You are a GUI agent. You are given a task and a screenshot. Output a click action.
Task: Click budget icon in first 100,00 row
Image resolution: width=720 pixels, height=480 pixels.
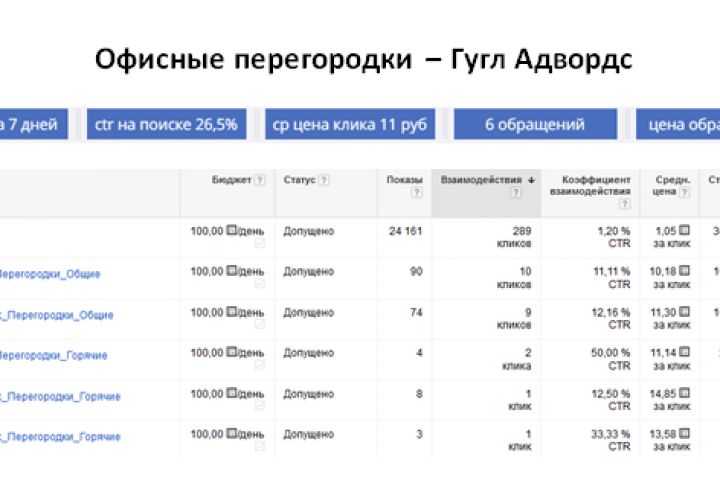[231, 231]
